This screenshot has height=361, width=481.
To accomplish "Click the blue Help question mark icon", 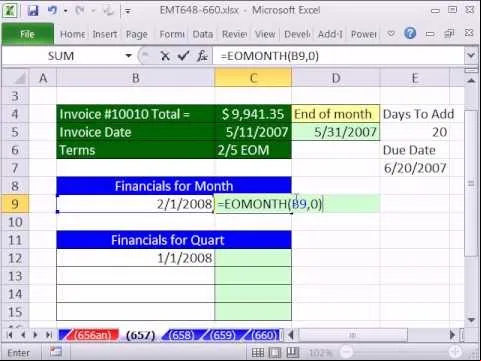I will coord(410,33).
